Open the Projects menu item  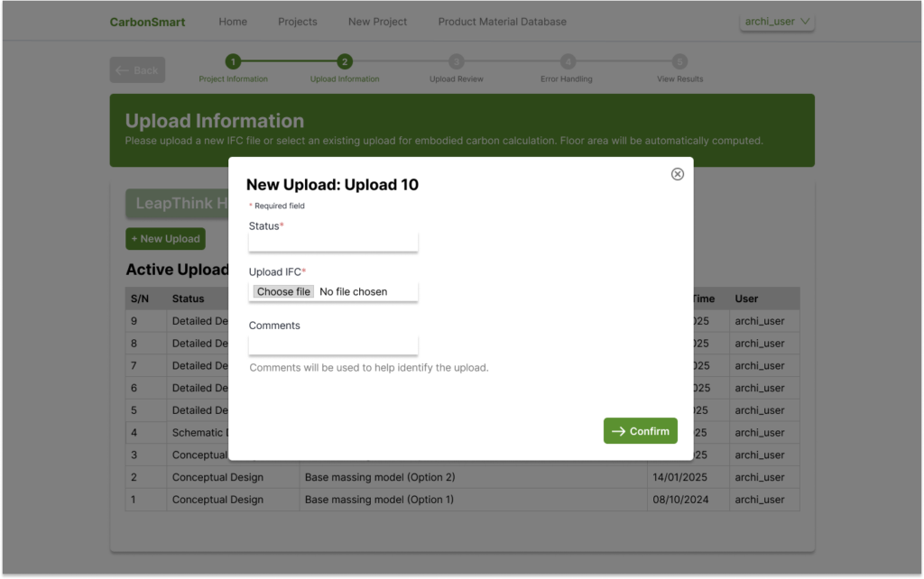click(298, 22)
